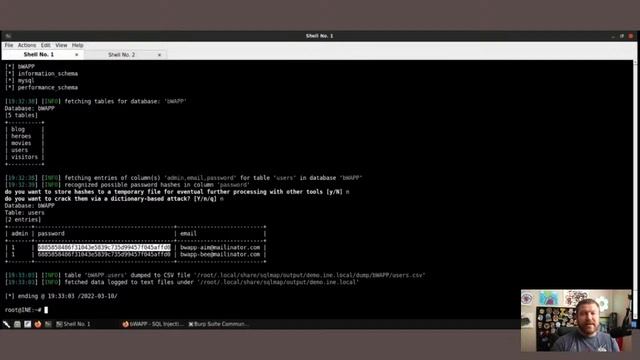Click the 'admin' column header

tap(20, 233)
